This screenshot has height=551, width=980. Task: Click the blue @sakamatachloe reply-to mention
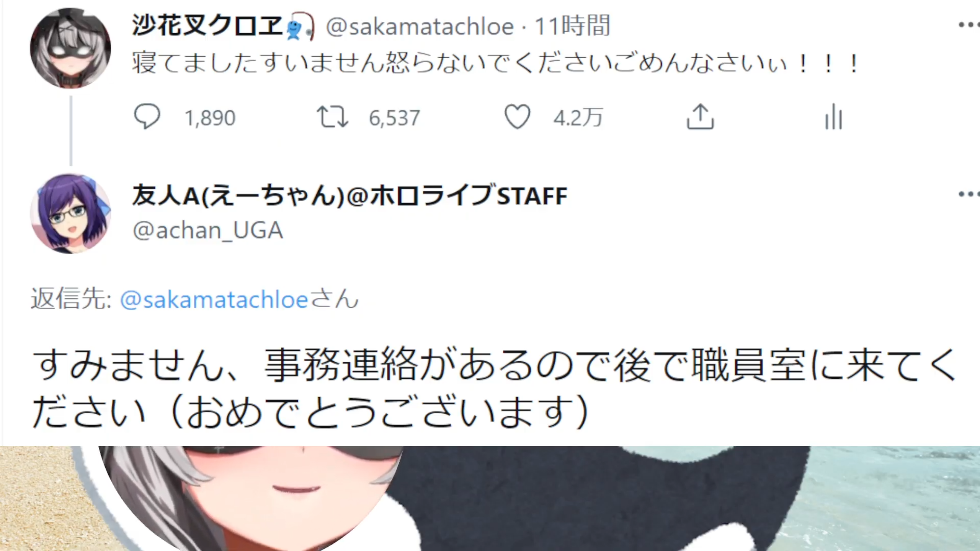[214, 300]
